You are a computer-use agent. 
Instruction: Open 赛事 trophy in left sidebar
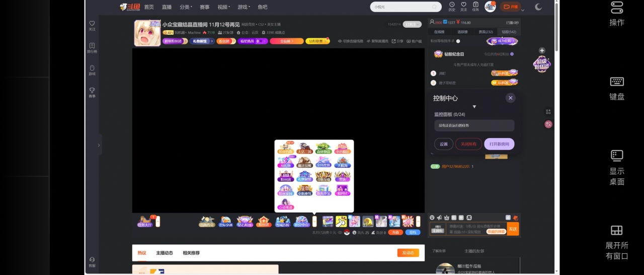92,92
